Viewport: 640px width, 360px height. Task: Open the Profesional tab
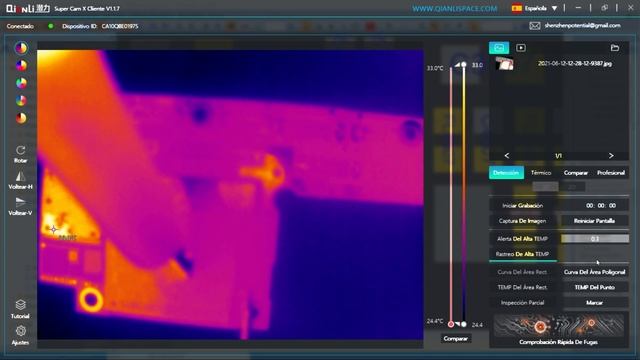611,173
